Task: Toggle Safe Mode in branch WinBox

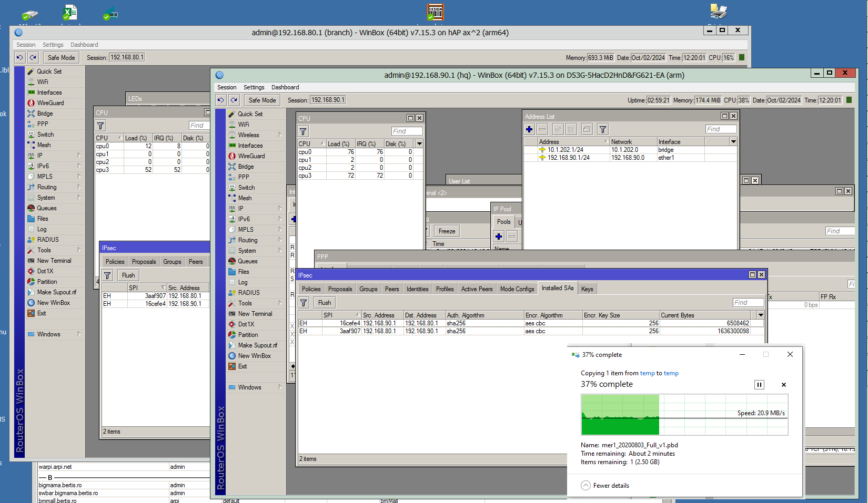Action: 61,57
